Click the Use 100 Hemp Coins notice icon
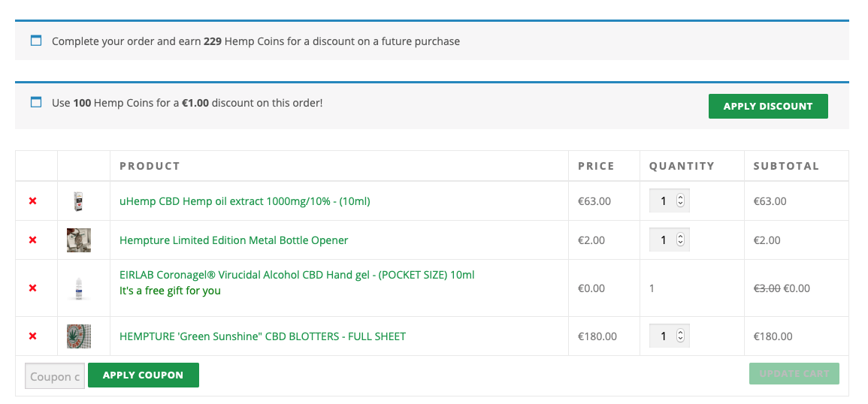 click(x=36, y=102)
